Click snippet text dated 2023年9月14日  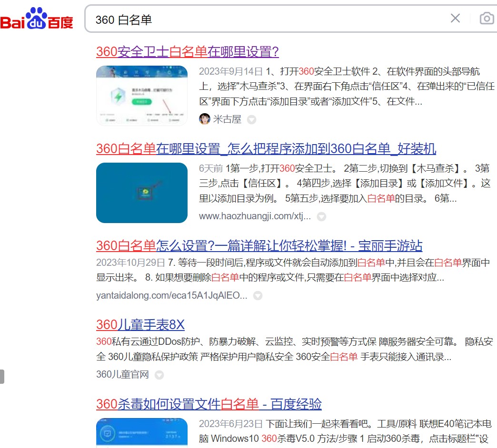[347, 87]
